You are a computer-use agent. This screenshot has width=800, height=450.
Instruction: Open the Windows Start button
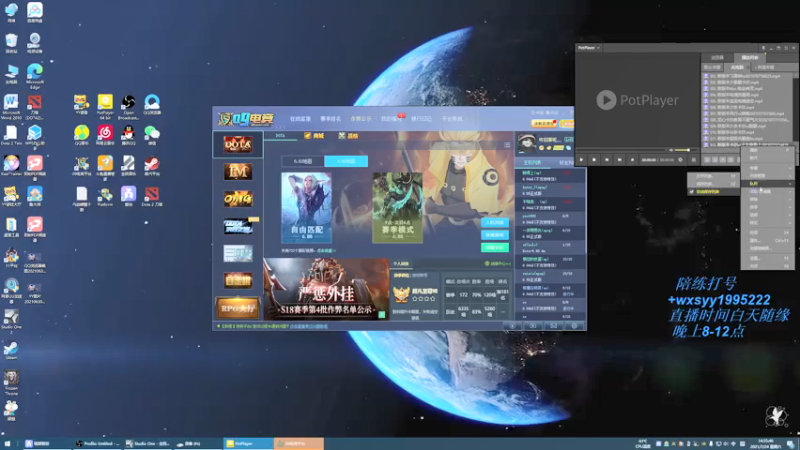coord(8,443)
